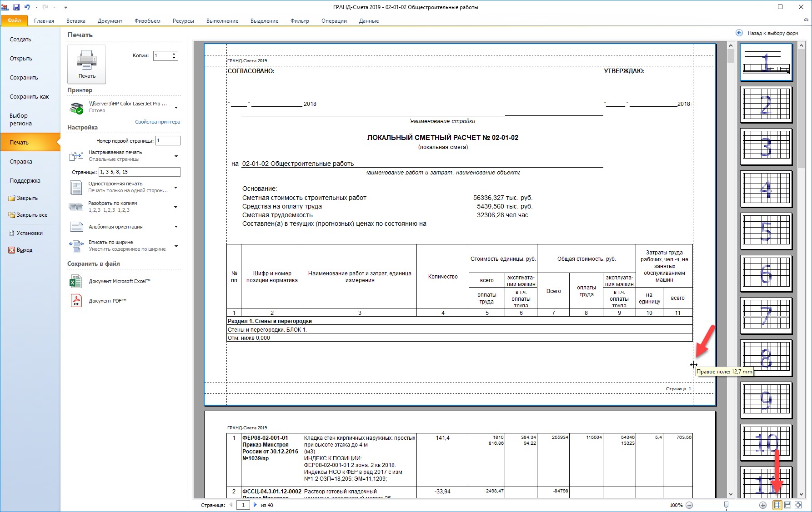Viewport: 812px width, 512px height.
Task: Open Свойства принтера link
Action: pyautogui.click(x=157, y=122)
